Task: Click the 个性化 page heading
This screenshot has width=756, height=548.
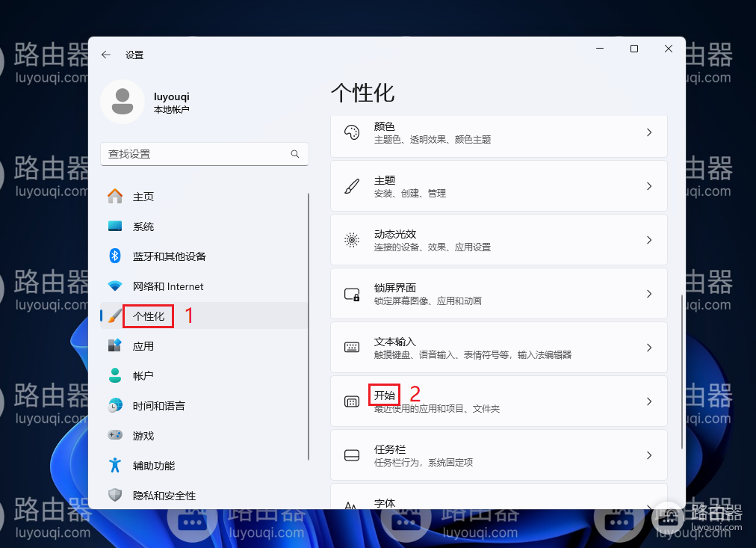Action: pos(362,93)
